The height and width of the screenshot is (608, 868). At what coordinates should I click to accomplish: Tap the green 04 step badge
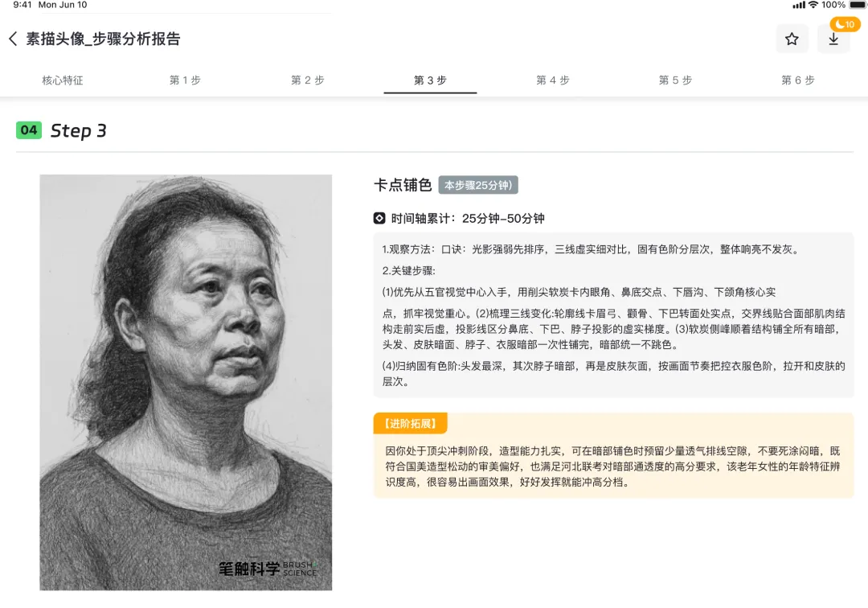[29, 130]
